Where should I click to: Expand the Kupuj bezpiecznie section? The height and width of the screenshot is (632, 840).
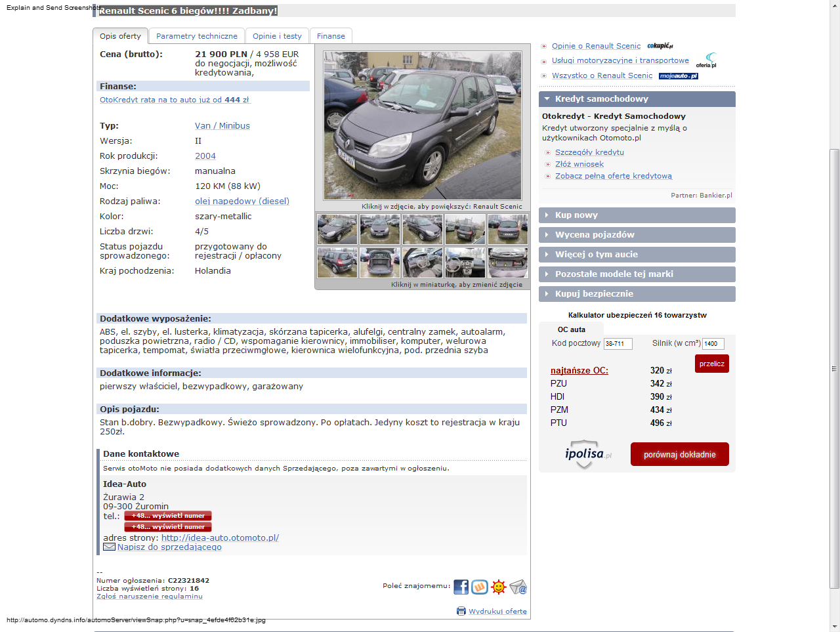(x=637, y=294)
